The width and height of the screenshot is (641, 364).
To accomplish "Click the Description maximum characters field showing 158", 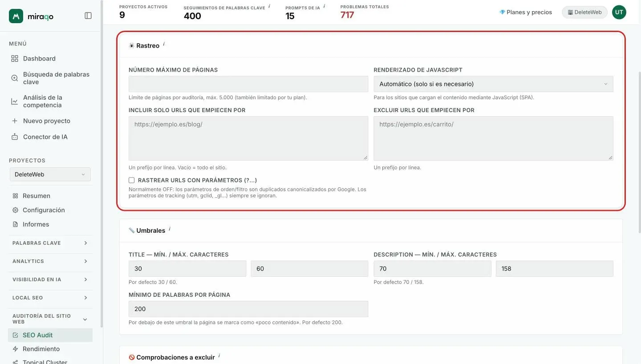I will [x=555, y=269].
